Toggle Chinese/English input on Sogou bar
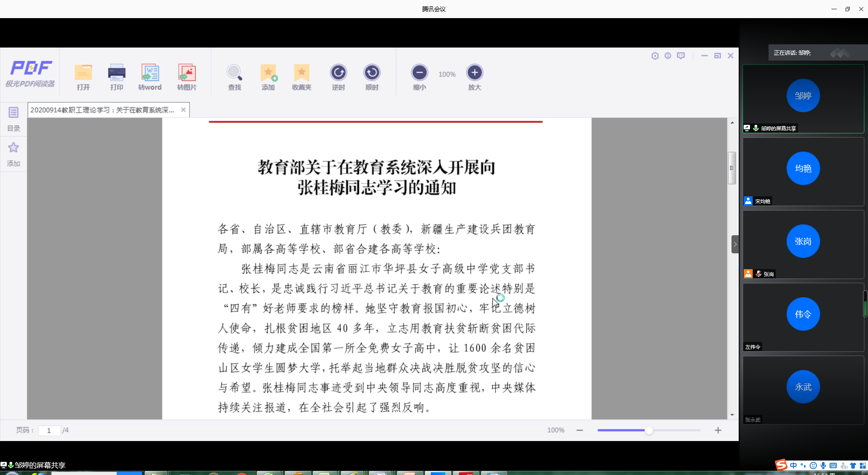868x475 pixels. (793, 465)
